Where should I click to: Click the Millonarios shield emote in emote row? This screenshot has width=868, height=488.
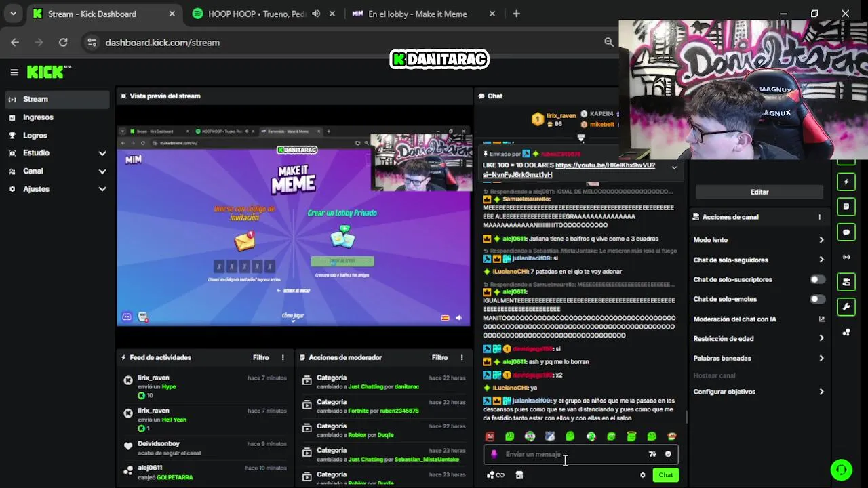click(x=550, y=436)
